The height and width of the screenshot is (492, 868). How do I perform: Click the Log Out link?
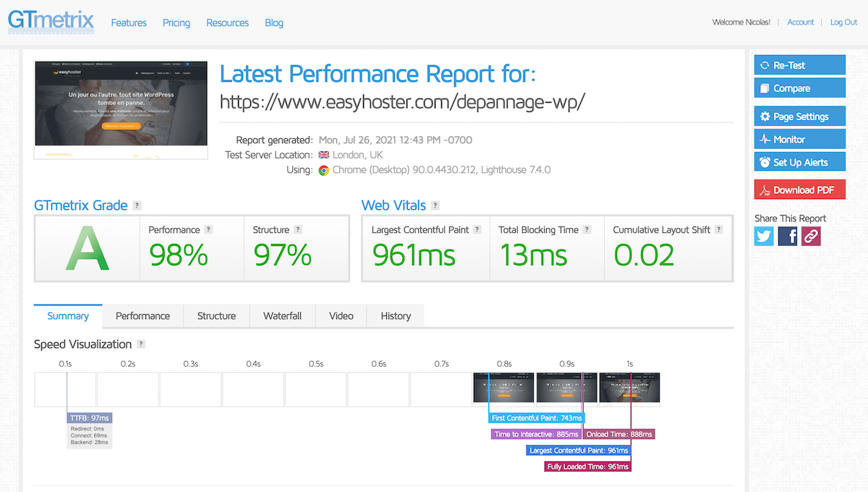(843, 22)
